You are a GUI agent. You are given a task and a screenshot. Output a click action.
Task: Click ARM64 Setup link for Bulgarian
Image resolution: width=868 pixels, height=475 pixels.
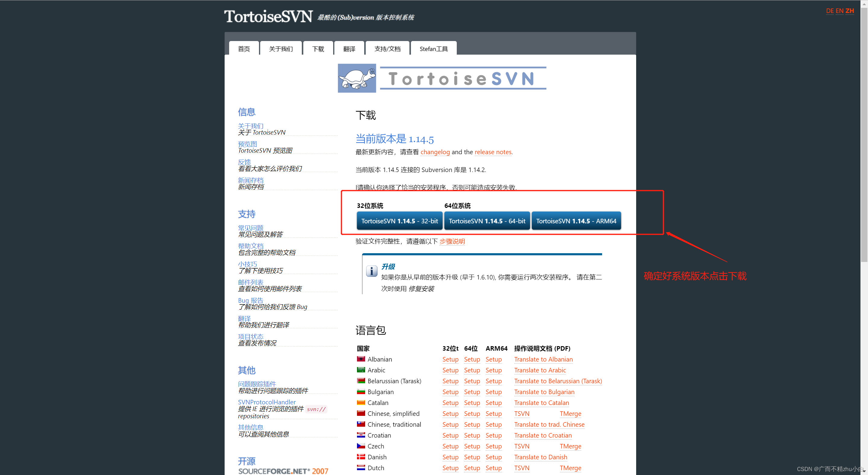click(494, 392)
